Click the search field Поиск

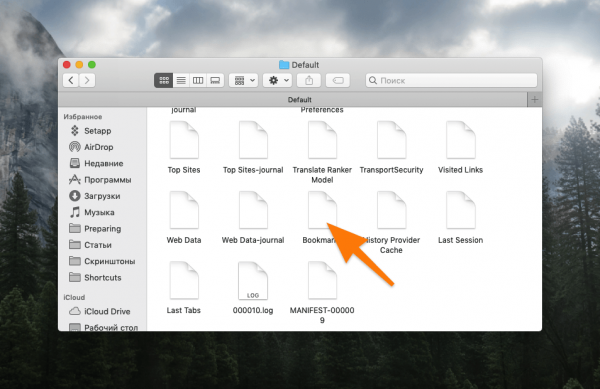[x=452, y=80]
